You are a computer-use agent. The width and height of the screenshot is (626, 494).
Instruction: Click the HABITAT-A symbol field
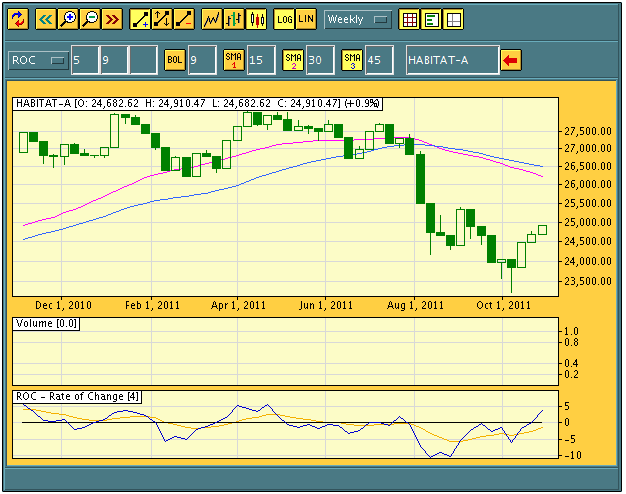tap(451, 60)
